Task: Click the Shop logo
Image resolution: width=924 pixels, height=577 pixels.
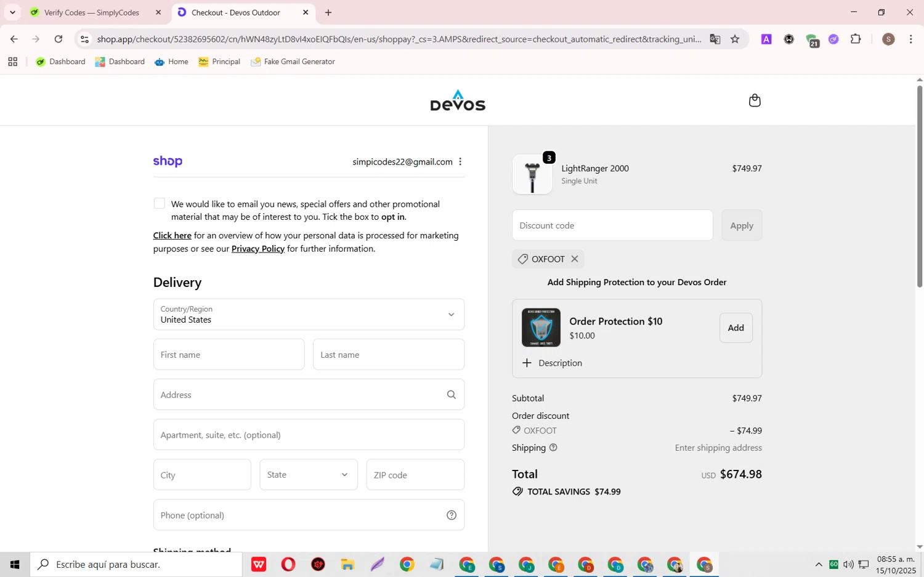Action: 168,161
